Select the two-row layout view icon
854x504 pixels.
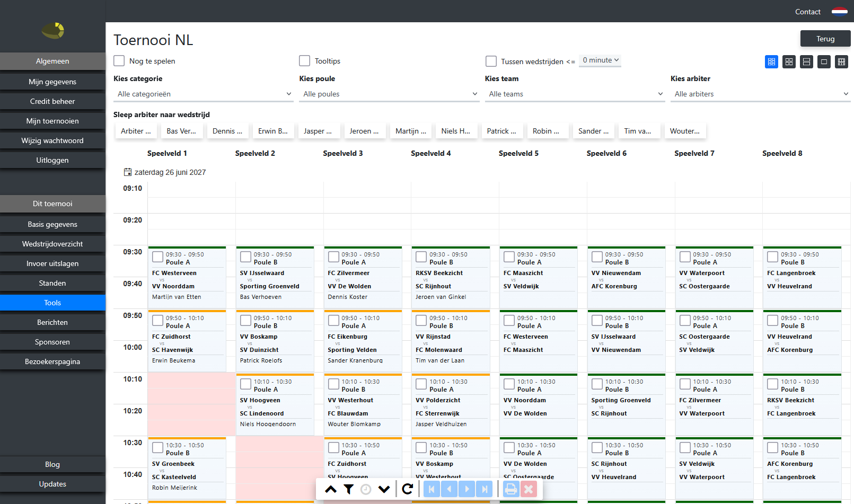806,61
